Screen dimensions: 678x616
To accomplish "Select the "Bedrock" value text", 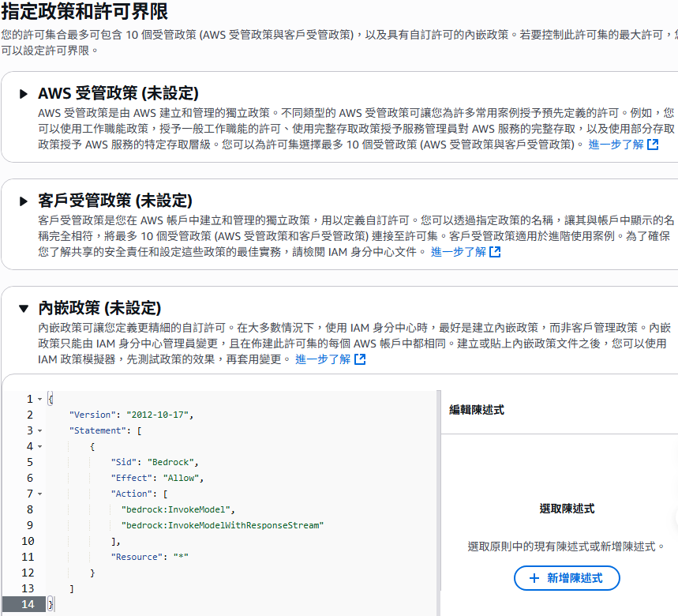I will (170, 462).
